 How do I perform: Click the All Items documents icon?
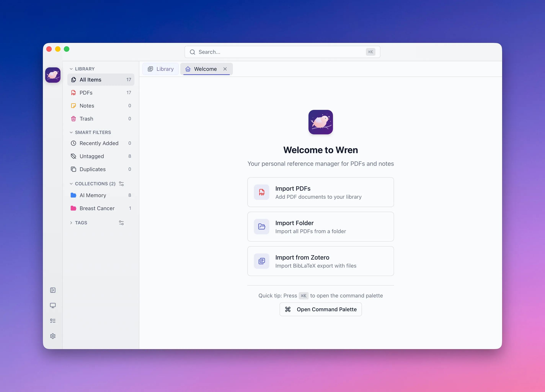pyautogui.click(x=73, y=80)
